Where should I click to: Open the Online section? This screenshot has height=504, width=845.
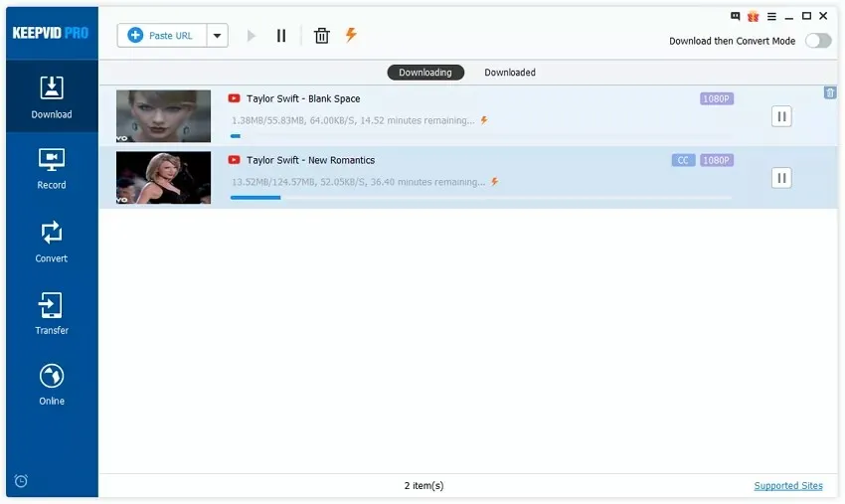[x=52, y=385]
